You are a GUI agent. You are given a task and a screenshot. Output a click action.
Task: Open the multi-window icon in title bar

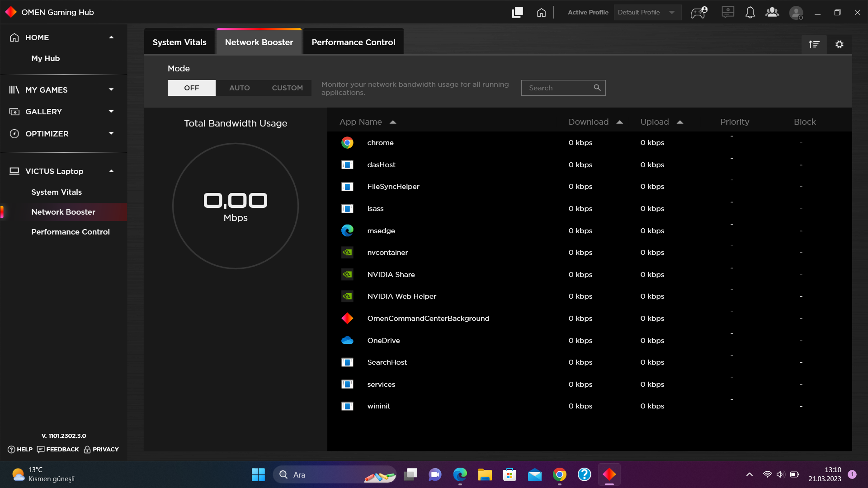pyautogui.click(x=517, y=13)
